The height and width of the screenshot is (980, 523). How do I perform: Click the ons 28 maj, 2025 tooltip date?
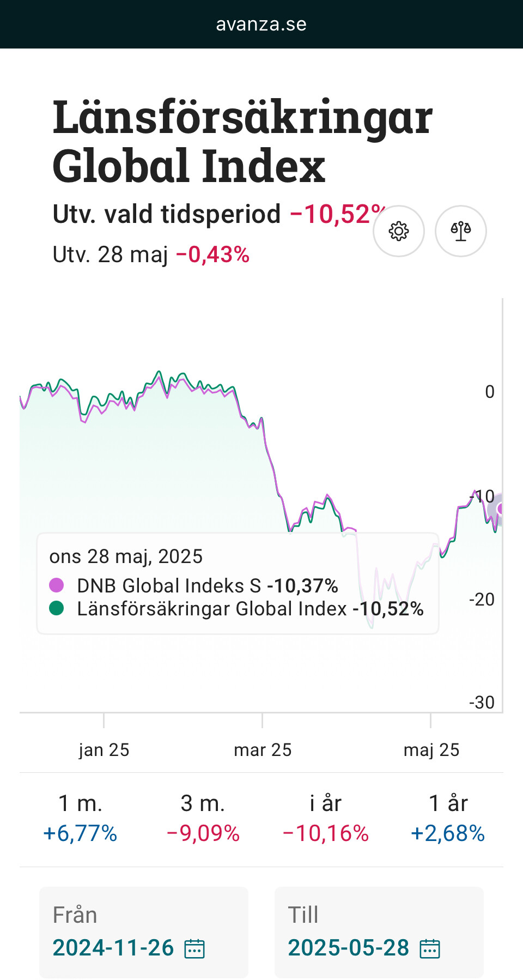coord(126,556)
